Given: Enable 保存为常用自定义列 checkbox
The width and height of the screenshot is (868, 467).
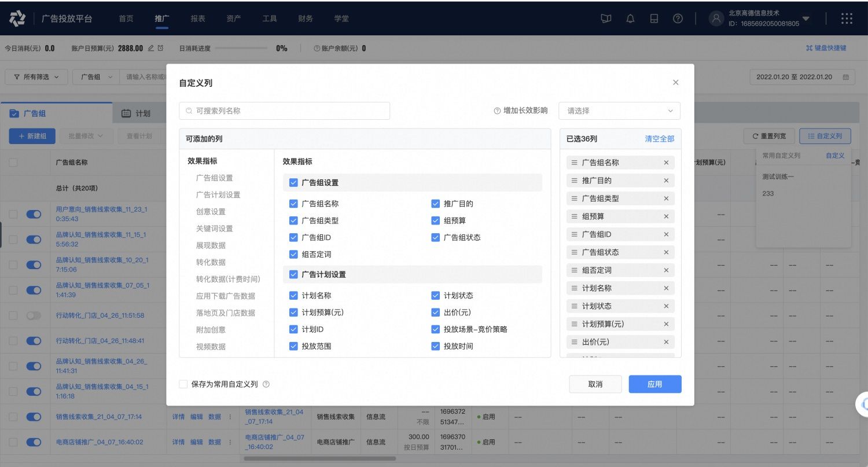Looking at the screenshot, I should pos(183,384).
